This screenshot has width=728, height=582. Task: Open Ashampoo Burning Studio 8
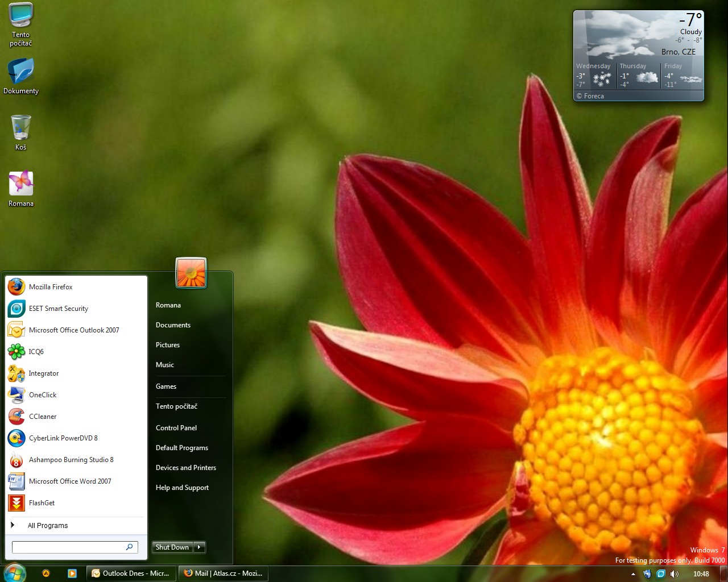click(71, 460)
